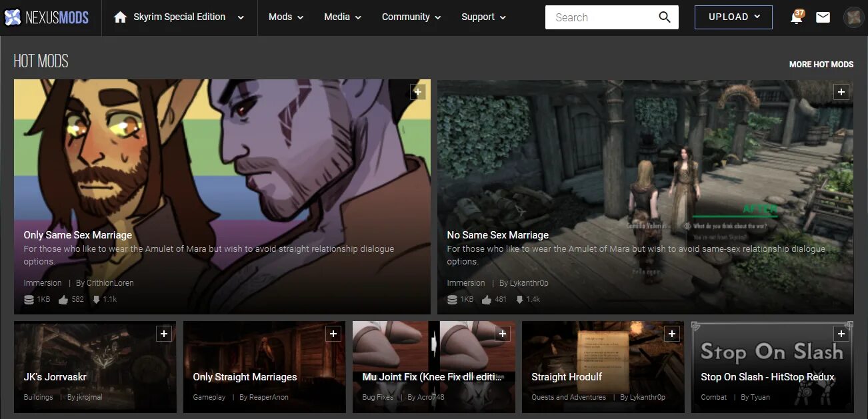Click endorsements thumbs-up icon showing 582
The image size is (868, 419).
63,300
